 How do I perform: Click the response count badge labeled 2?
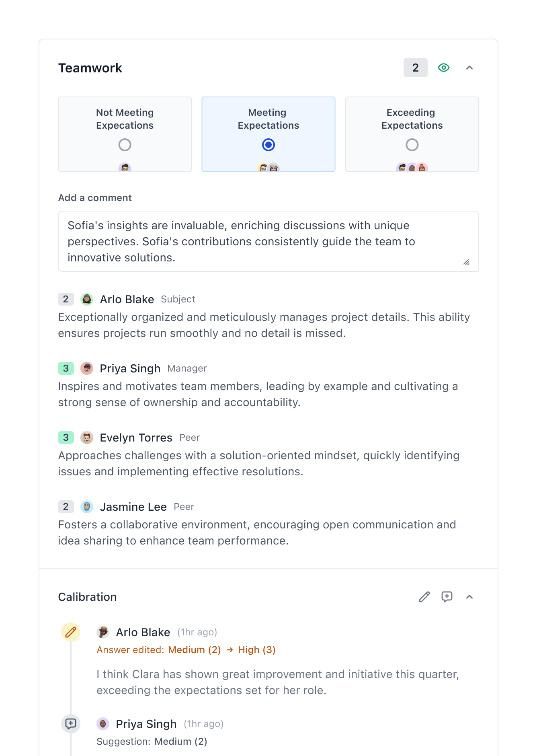click(415, 68)
